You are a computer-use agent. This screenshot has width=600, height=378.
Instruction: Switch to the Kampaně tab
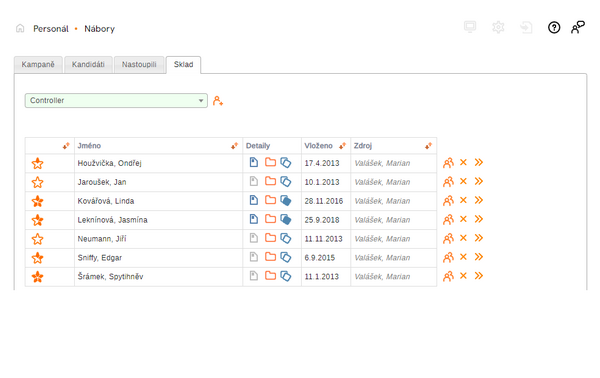[38, 64]
